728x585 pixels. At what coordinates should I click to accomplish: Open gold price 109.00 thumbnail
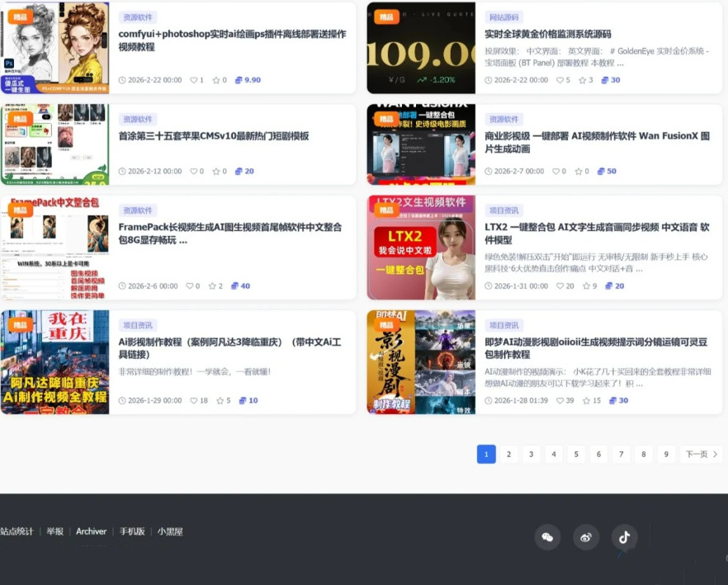coord(421,48)
